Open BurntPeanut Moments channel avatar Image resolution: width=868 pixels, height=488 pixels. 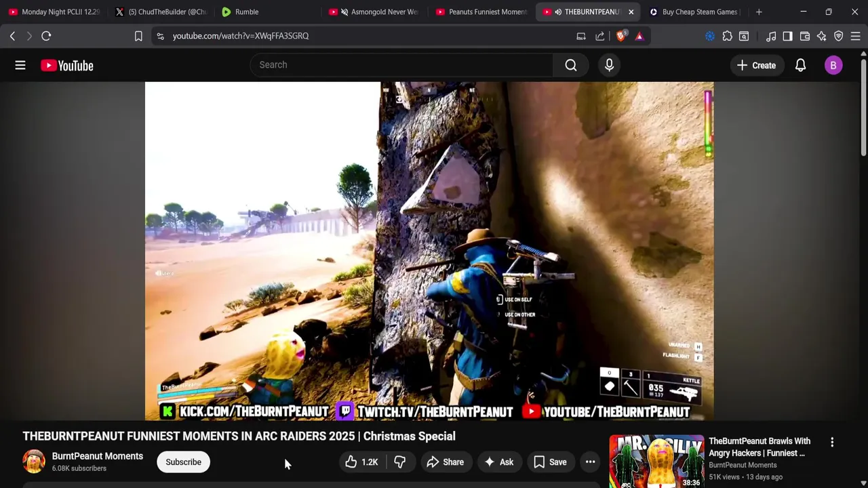pos(34,462)
